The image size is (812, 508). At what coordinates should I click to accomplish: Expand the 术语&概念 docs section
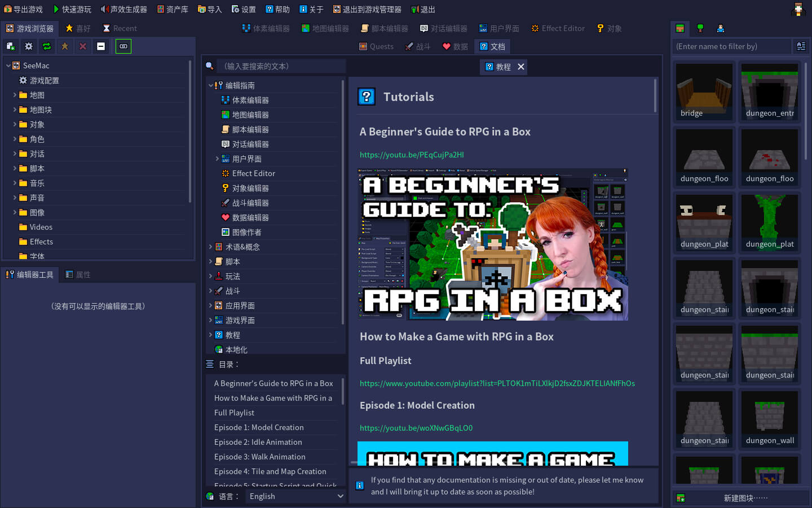(211, 247)
